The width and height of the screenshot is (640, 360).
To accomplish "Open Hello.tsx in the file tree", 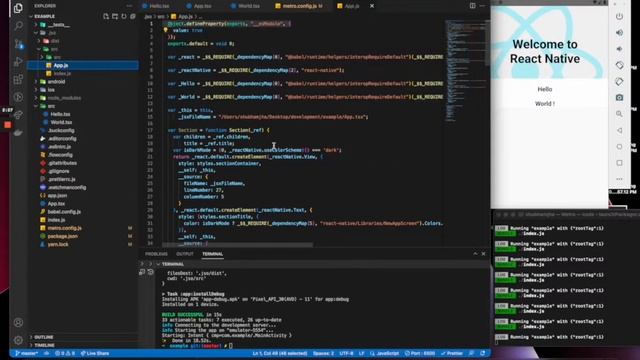I will tap(60, 114).
